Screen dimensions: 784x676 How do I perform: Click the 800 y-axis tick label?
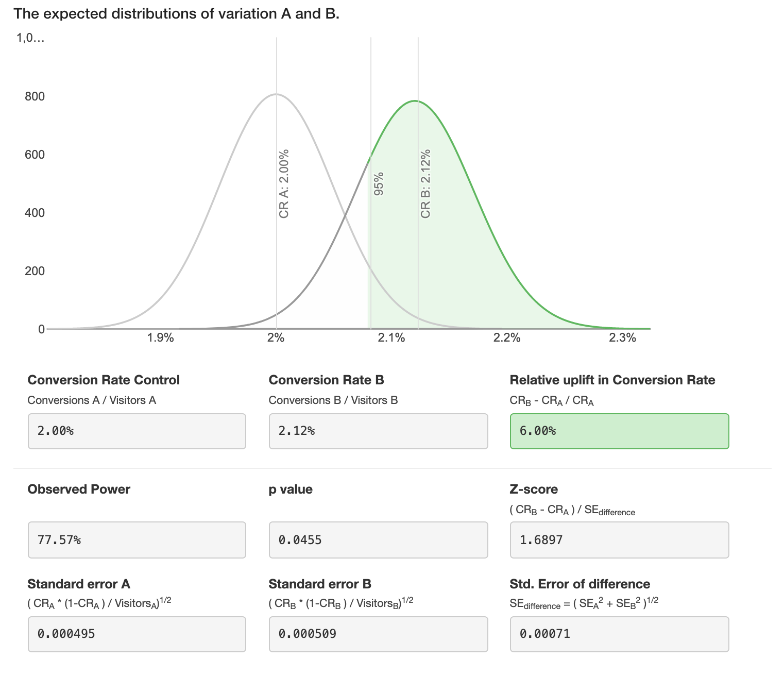click(35, 96)
